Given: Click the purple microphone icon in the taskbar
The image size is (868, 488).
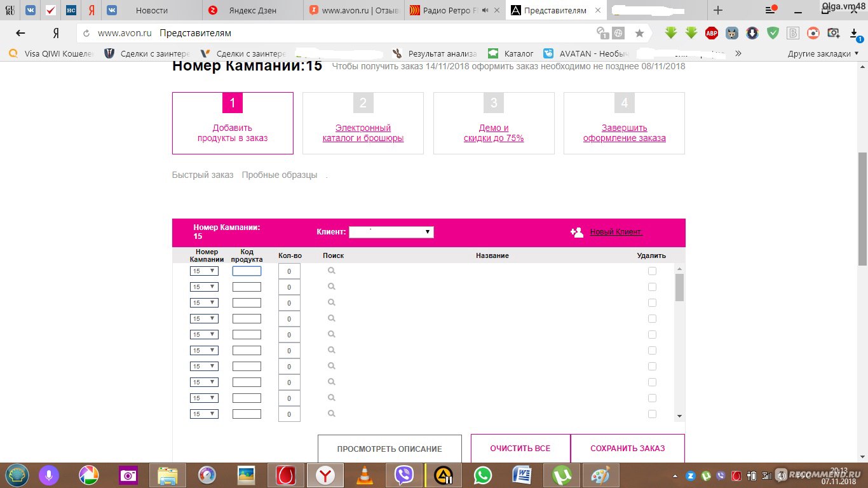Looking at the screenshot, I should click(49, 475).
